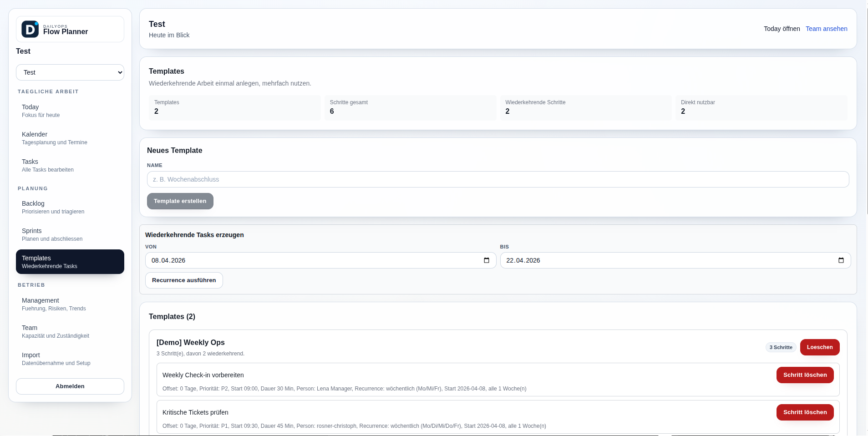868x436 pixels.
Task: Open Tasks navigation item
Action: [x=70, y=165]
